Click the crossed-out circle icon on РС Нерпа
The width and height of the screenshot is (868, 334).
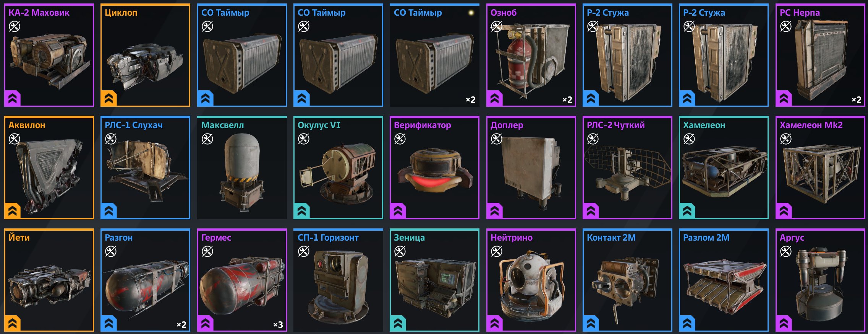point(785,26)
